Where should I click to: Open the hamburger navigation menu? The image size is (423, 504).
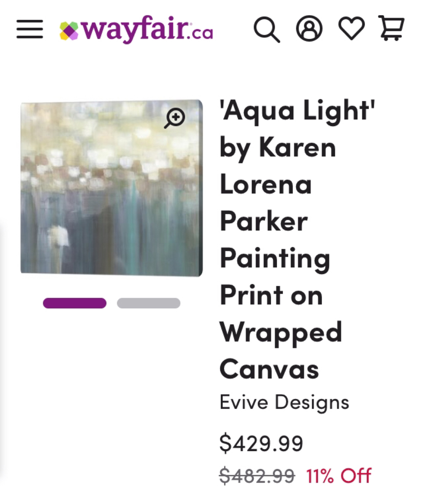point(30,29)
